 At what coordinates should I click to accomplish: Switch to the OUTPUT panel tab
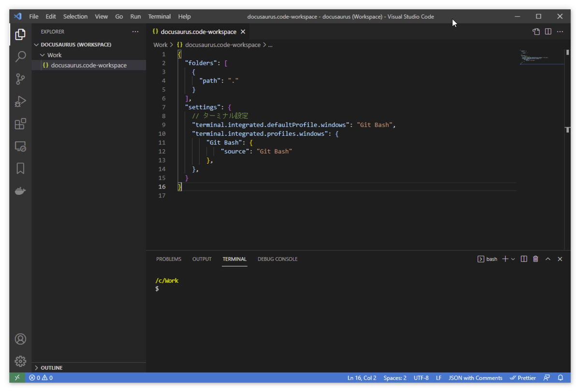point(202,259)
